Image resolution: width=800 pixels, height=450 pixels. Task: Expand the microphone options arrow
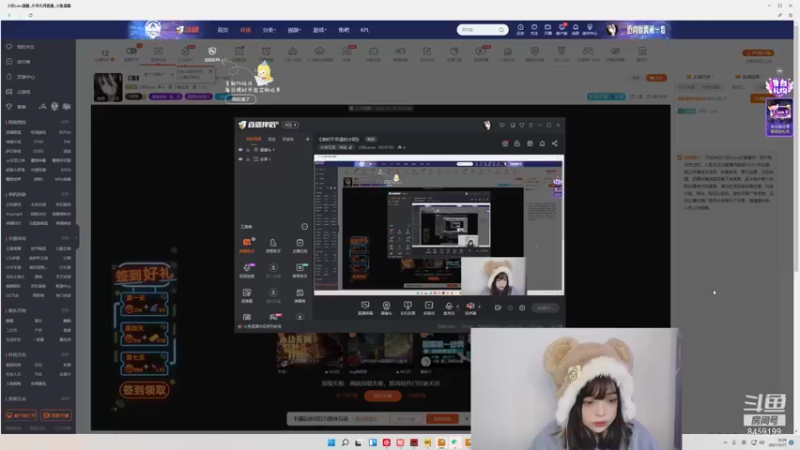point(457,307)
